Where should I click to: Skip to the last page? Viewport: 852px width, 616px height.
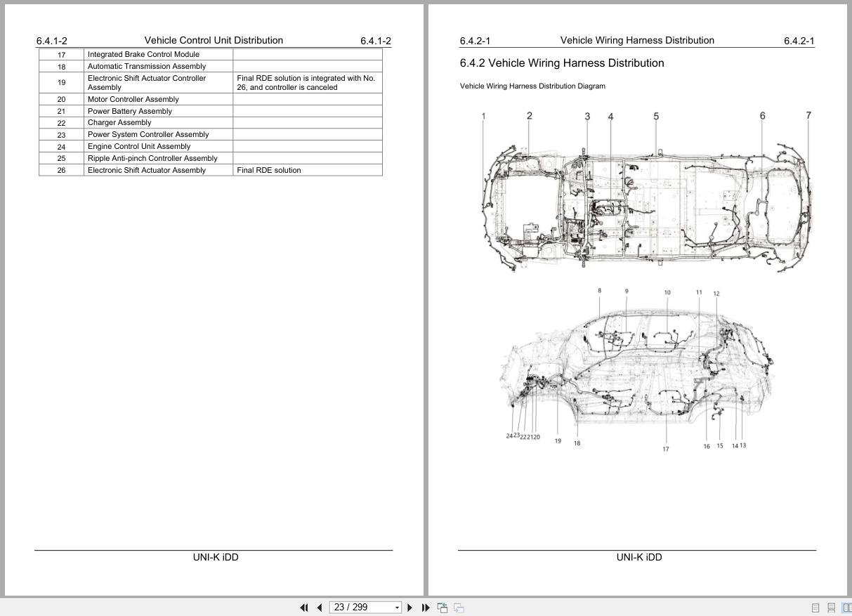[x=425, y=607]
